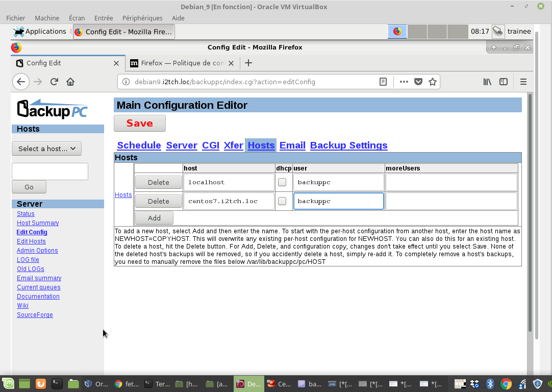This screenshot has height=392, width=552.
Task: Open page actions three-dot menu
Action: (404, 82)
